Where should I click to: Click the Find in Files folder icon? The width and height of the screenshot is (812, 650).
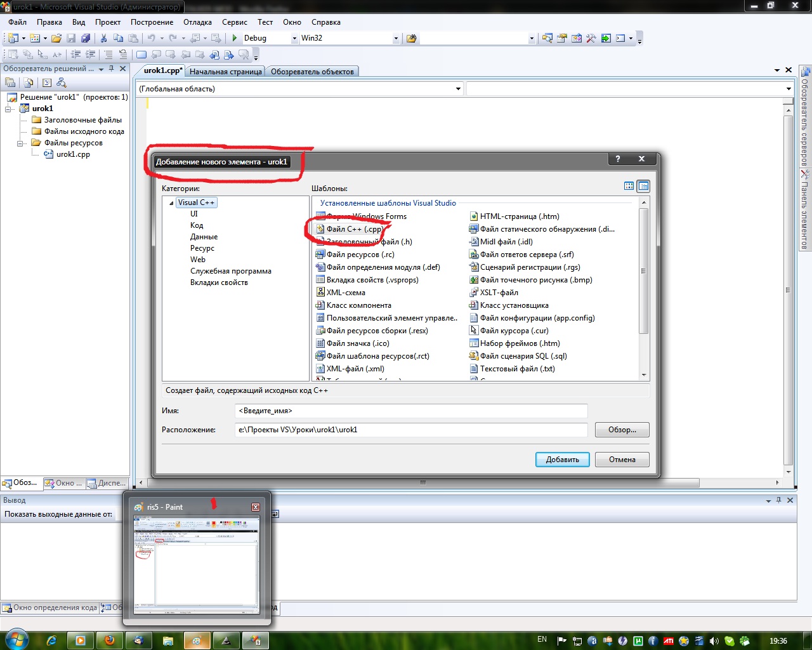point(411,38)
